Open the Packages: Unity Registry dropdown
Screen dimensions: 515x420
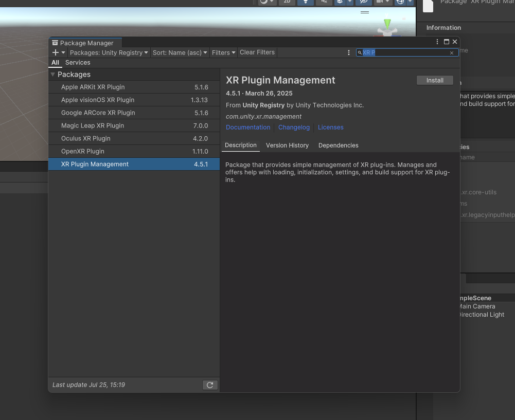109,52
